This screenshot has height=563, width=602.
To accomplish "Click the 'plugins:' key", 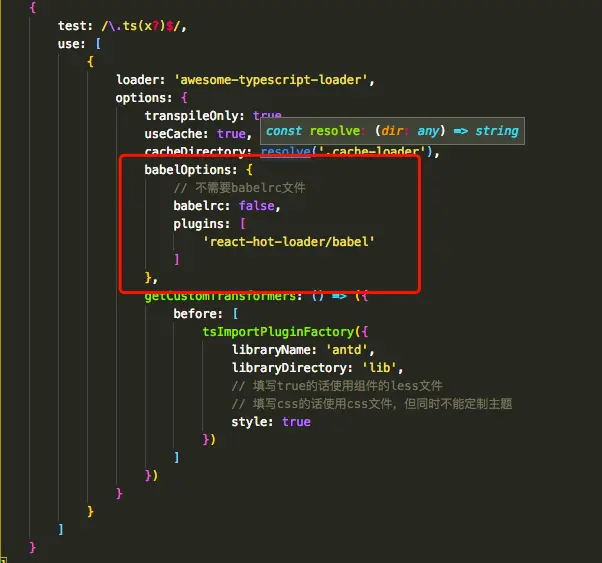I will tap(202, 224).
